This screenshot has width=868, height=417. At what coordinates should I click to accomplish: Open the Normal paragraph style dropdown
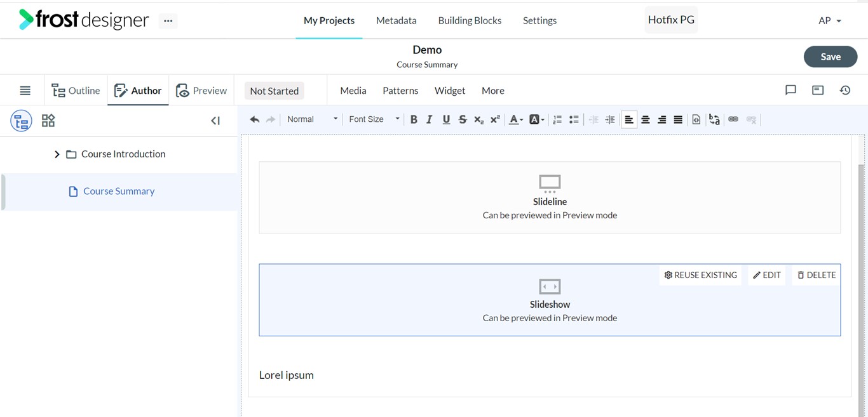point(312,119)
